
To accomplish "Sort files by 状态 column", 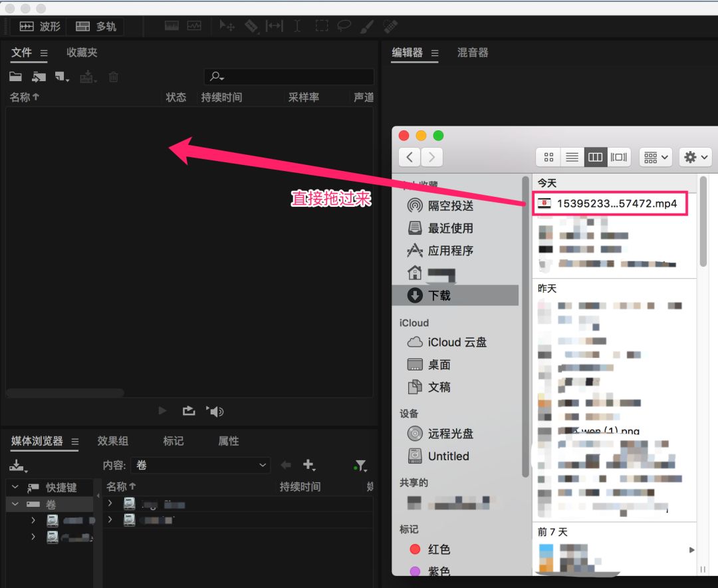I will [x=176, y=97].
